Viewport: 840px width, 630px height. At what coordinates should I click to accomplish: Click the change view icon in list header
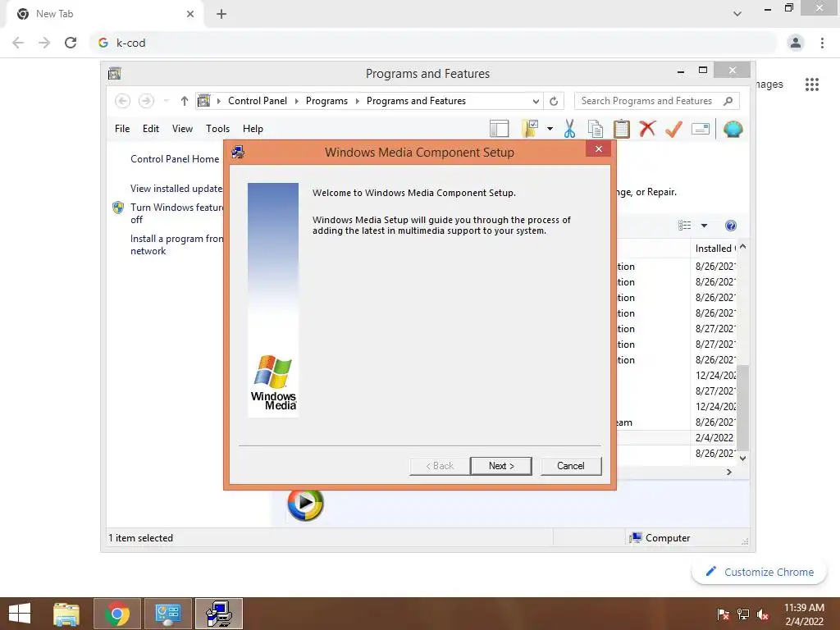[x=685, y=226]
